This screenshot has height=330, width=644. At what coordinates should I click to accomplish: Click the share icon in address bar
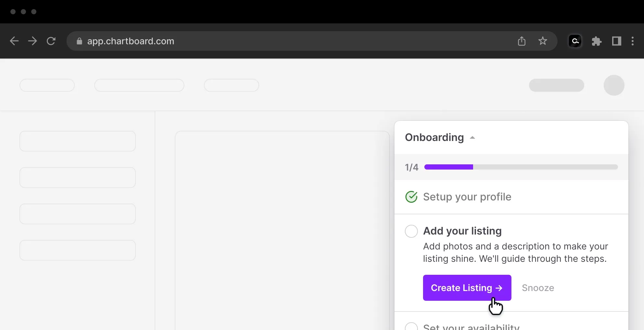click(x=522, y=41)
